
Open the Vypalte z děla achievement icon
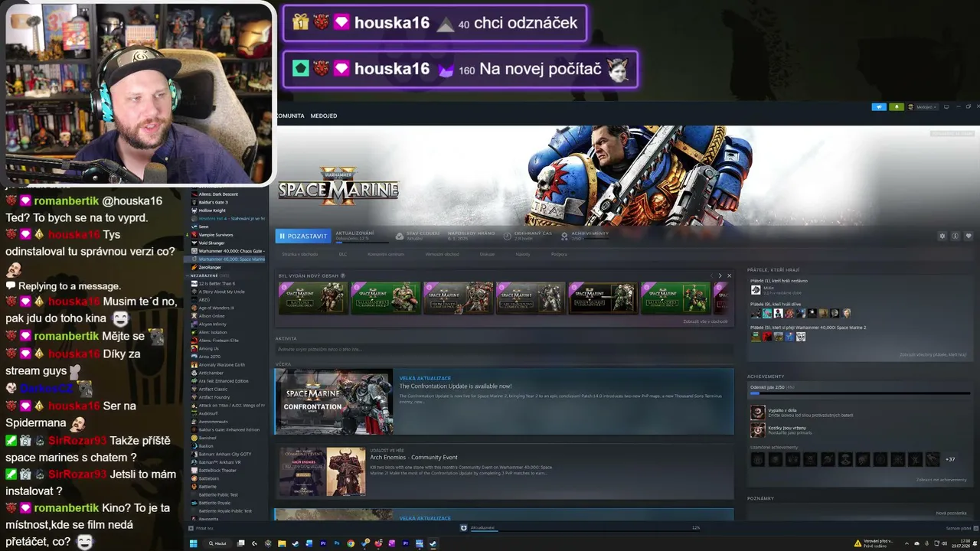point(757,412)
